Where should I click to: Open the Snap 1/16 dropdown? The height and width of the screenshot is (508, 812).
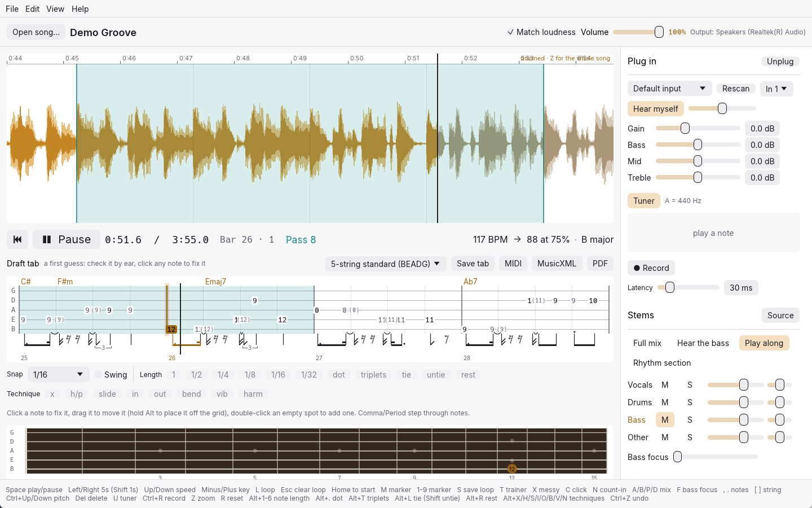(58, 374)
